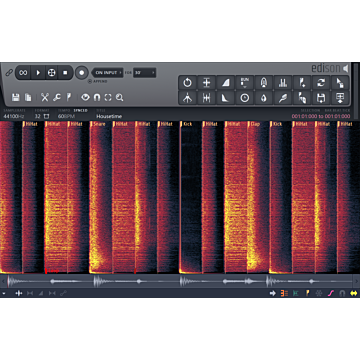Click the undo circular arrow button
This screenshot has width=360, height=360.
click(187, 82)
